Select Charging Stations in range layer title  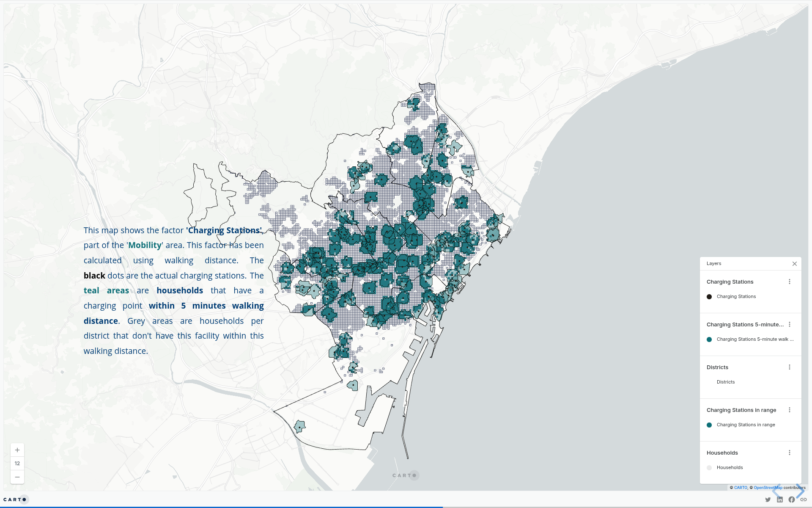pyautogui.click(x=741, y=410)
